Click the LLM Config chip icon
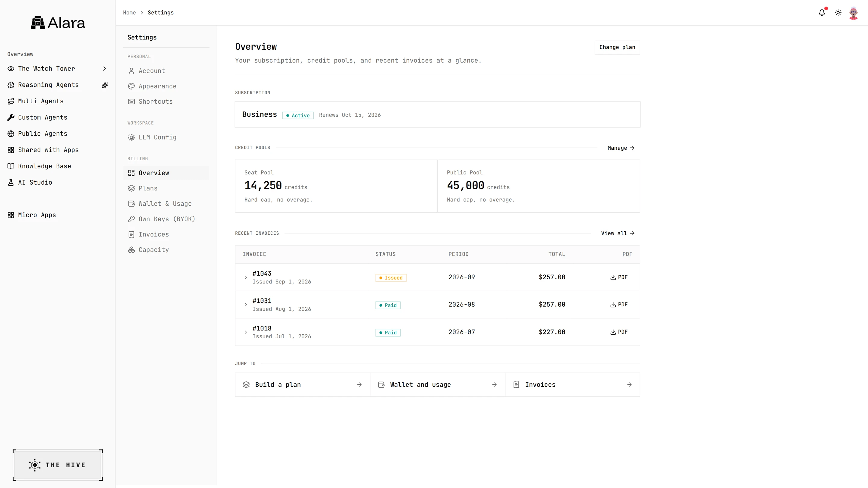 pyautogui.click(x=131, y=137)
